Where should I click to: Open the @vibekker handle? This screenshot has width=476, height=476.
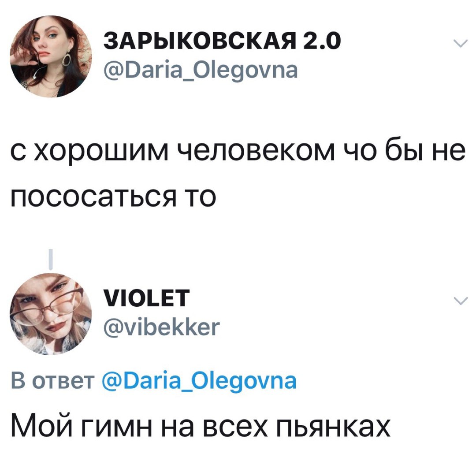[x=161, y=327]
